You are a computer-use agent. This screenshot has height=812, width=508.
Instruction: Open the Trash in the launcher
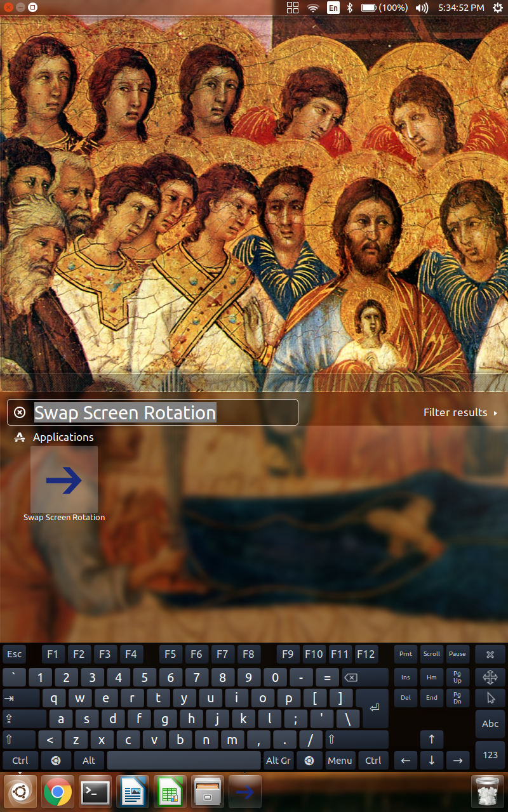[x=488, y=791]
